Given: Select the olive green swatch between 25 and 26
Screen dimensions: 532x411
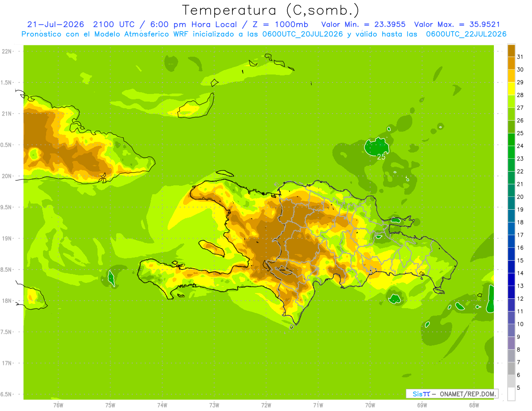Looking at the screenshot, I should pos(511,127).
